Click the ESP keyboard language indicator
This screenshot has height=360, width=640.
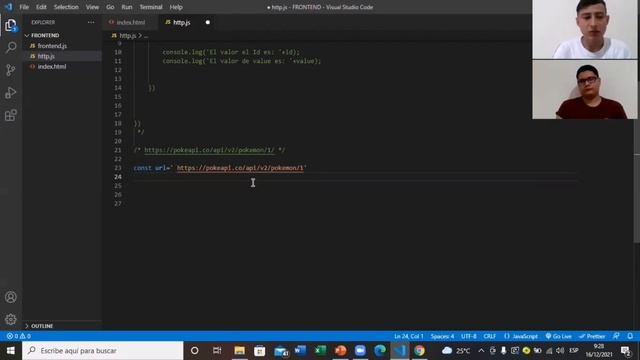(574, 351)
